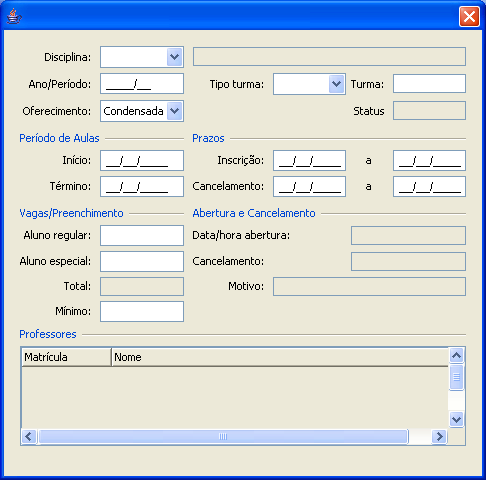Click the professors table scroll up arrow

coord(456,356)
